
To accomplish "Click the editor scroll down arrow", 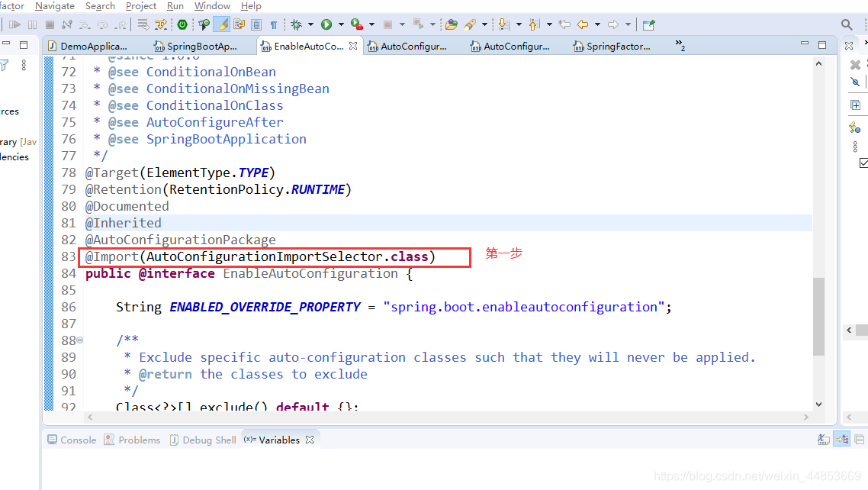I will [x=818, y=405].
